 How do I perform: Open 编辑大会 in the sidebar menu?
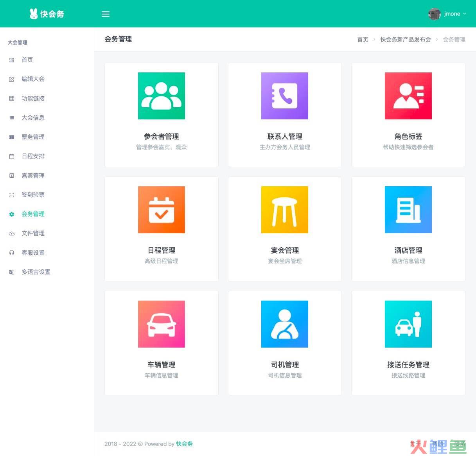pyautogui.click(x=33, y=79)
